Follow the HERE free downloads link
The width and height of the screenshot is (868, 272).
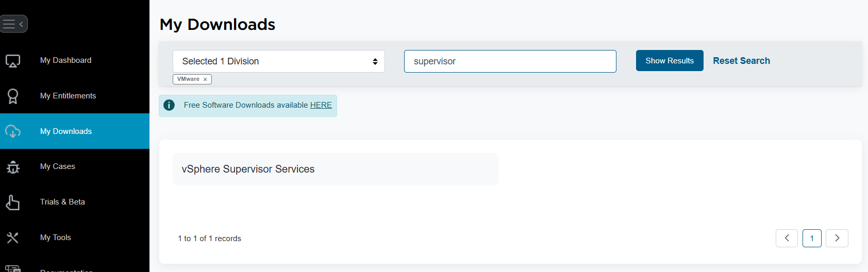[321, 105]
